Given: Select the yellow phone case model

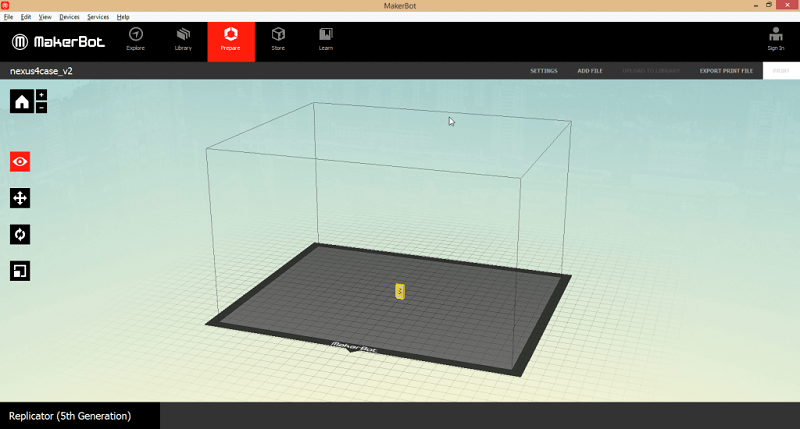Looking at the screenshot, I should [x=400, y=291].
